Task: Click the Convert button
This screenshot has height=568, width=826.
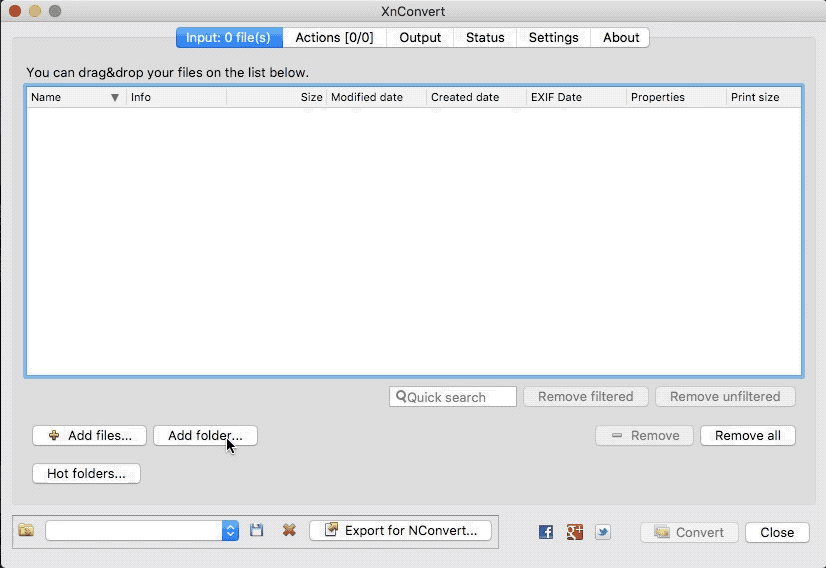Action: point(689,533)
